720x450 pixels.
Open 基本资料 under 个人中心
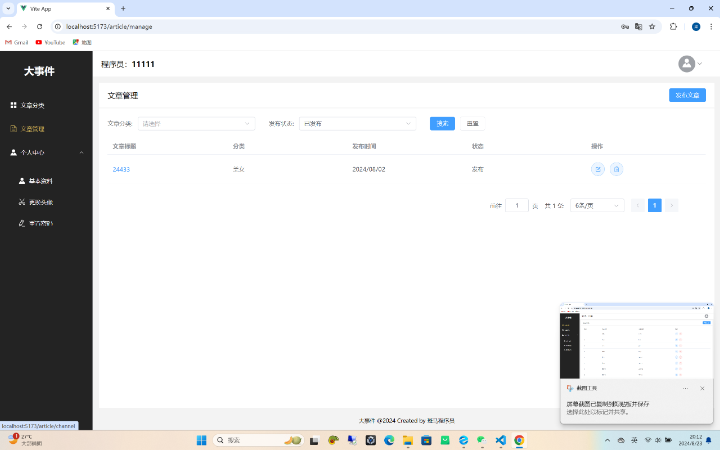[40, 181]
